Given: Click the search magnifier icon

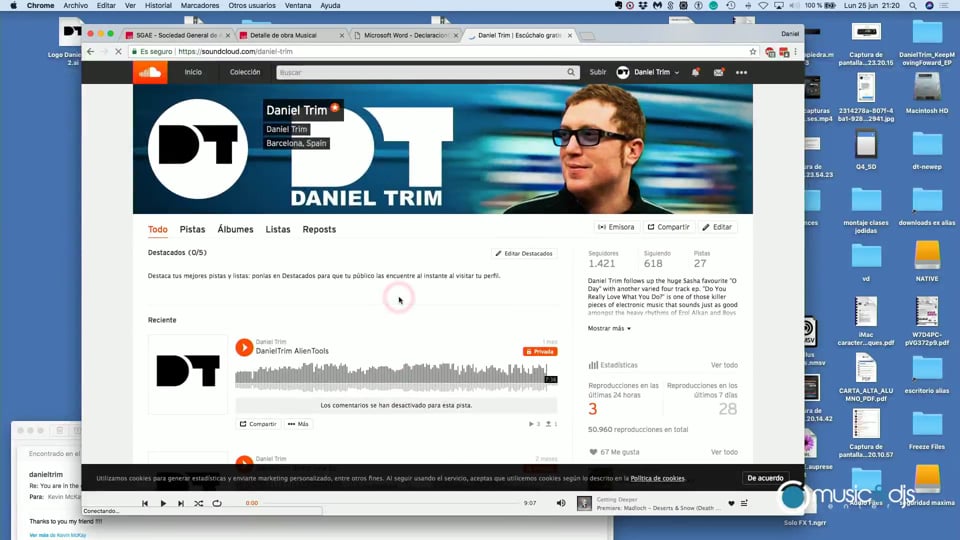Looking at the screenshot, I should (571, 72).
